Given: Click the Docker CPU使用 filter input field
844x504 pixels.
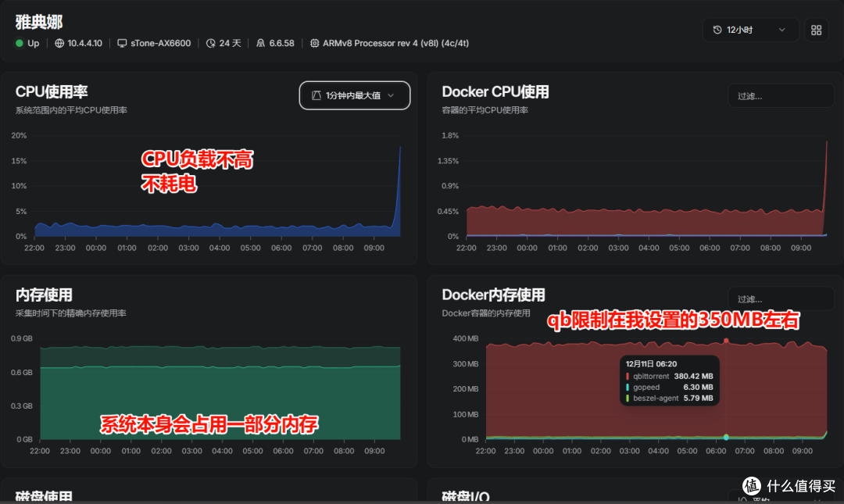Looking at the screenshot, I should click(x=781, y=96).
